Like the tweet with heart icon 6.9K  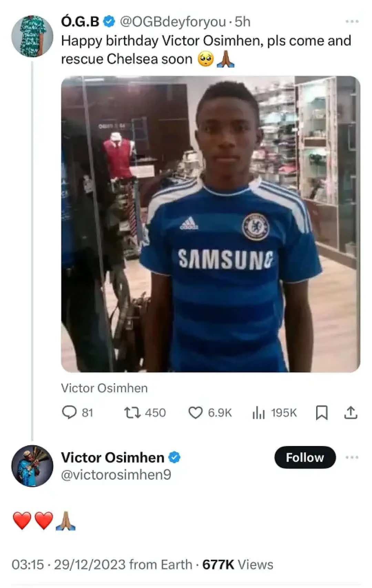pos(195,413)
